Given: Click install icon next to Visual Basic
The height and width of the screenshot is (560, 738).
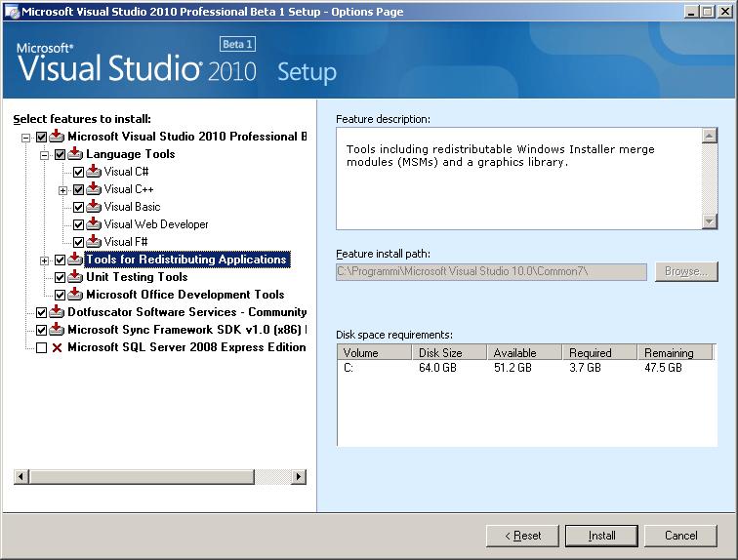Looking at the screenshot, I should [94, 207].
